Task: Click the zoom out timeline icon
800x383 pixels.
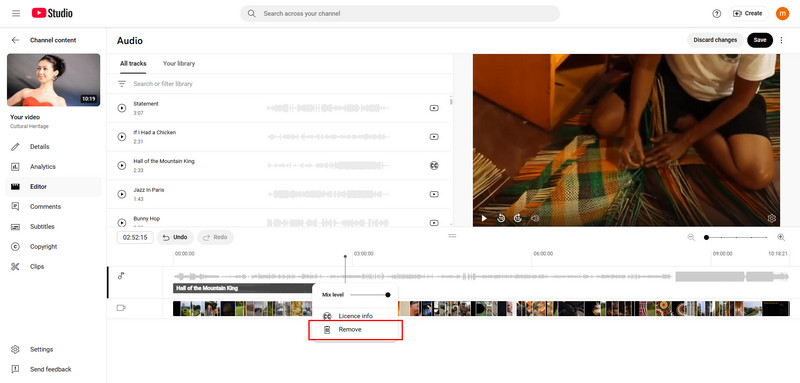Action: 691,237
